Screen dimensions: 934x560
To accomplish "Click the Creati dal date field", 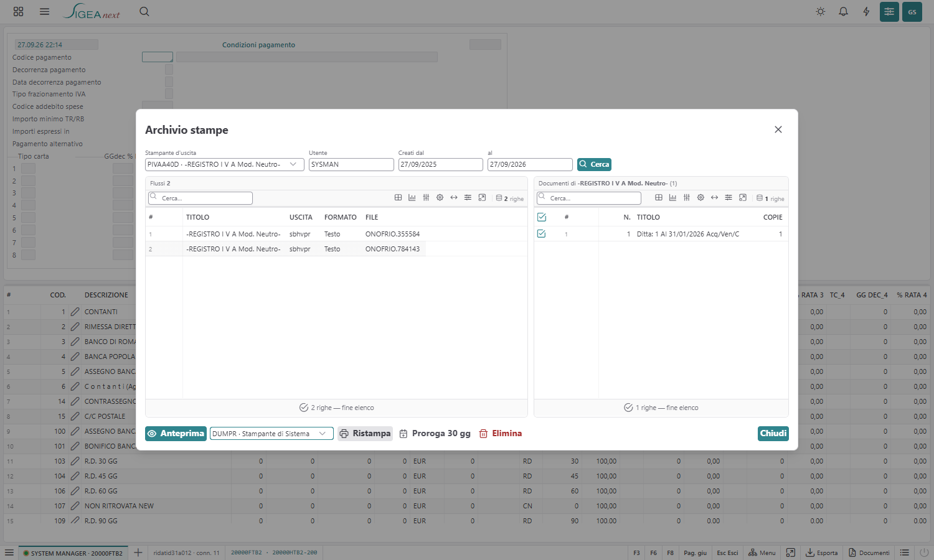I will click(440, 164).
